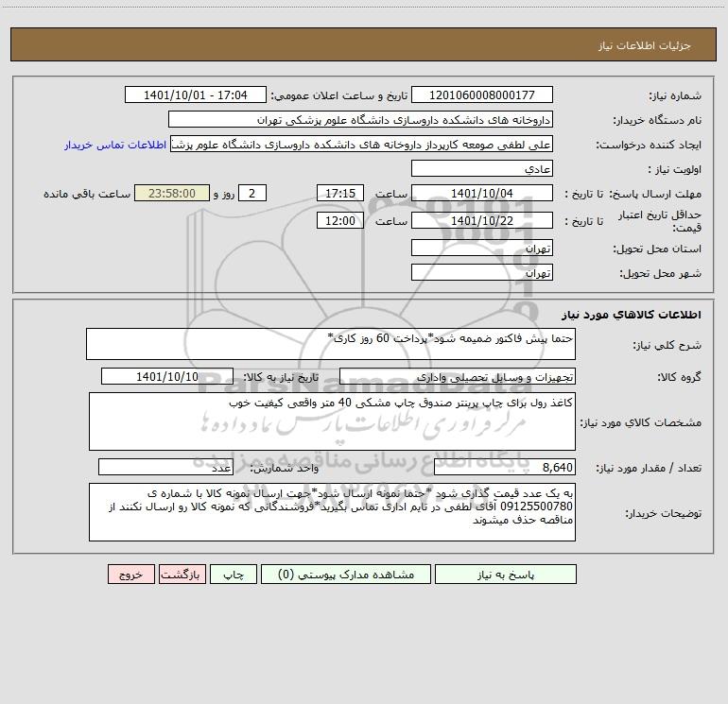The image size is (728, 704).
Task: Click the priority field showing عادی
Action: pyautogui.click(x=482, y=169)
